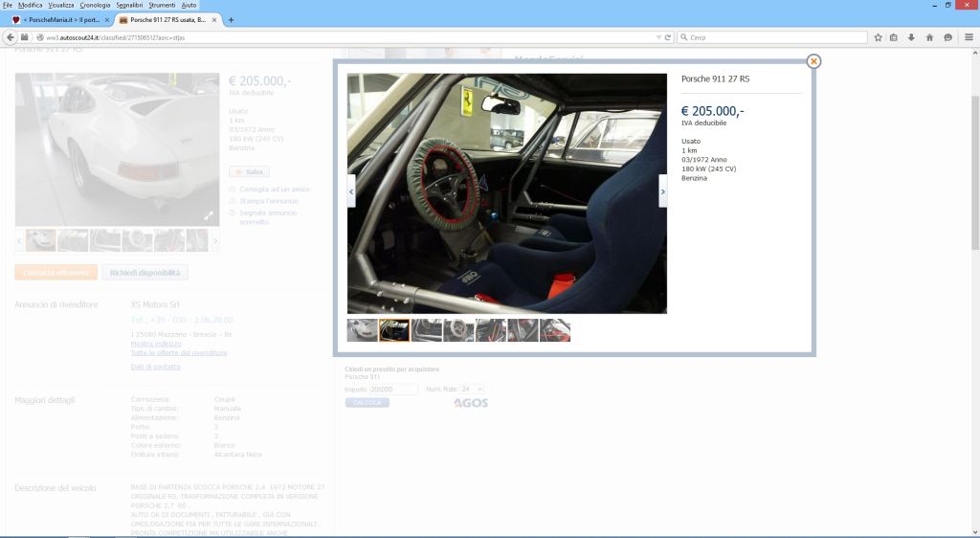The height and width of the screenshot is (538, 980).
Task: Open the hamburger menu of the browser
Action: click(x=969, y=37)
